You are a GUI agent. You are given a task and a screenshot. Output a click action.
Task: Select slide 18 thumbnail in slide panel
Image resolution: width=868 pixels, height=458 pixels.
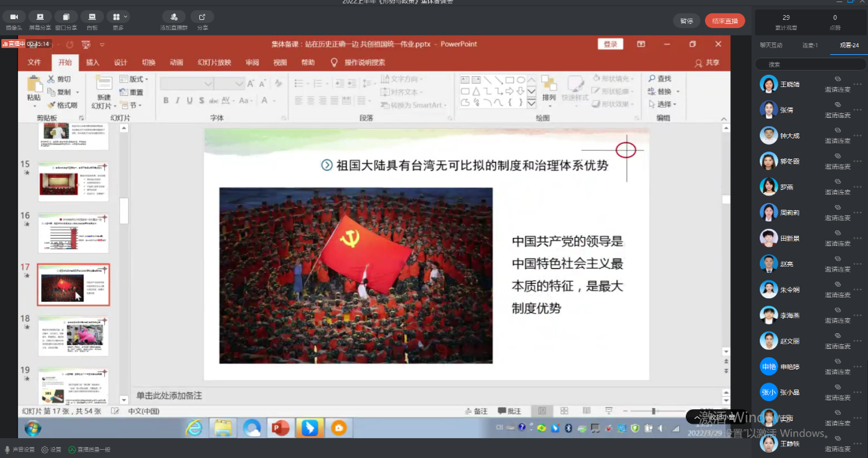73,335
